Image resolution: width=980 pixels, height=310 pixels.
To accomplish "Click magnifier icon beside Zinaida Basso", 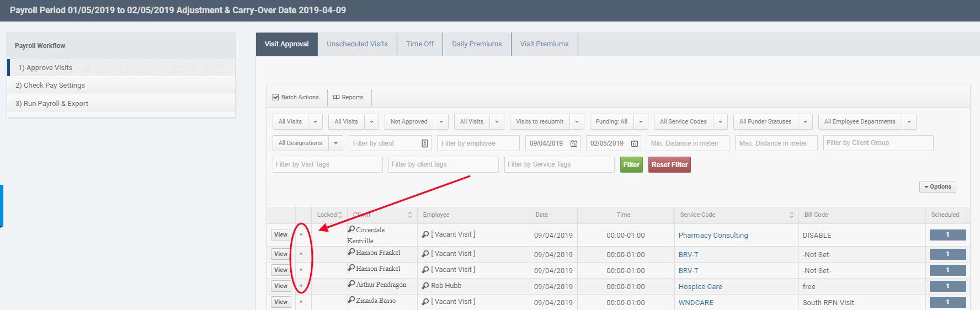I will pyautogui.click(x=351, y=300).
